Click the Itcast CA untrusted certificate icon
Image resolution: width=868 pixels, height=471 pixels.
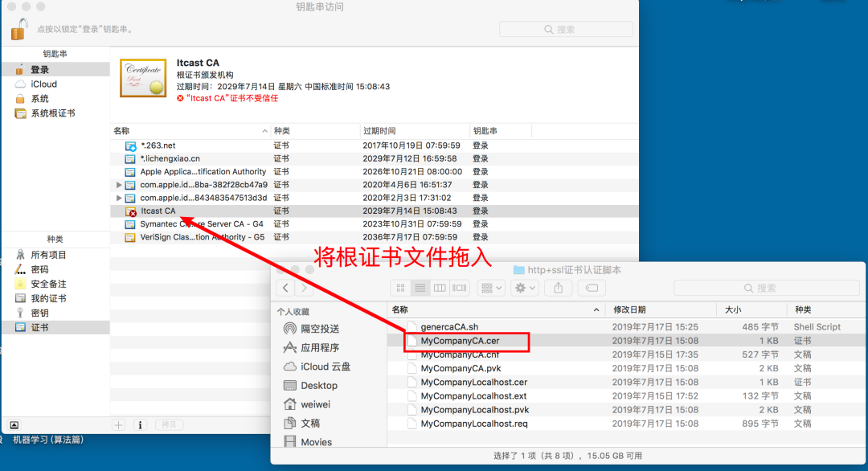pos(131,211)
